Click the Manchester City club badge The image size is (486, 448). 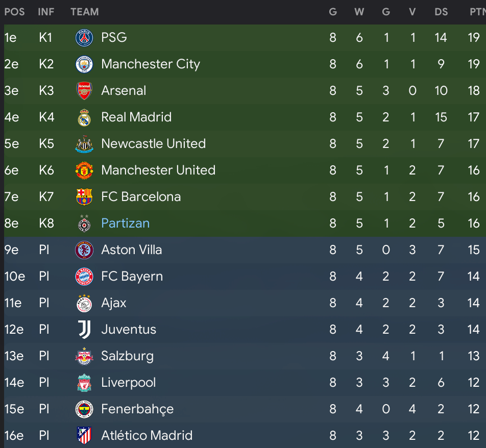[84, 64]
